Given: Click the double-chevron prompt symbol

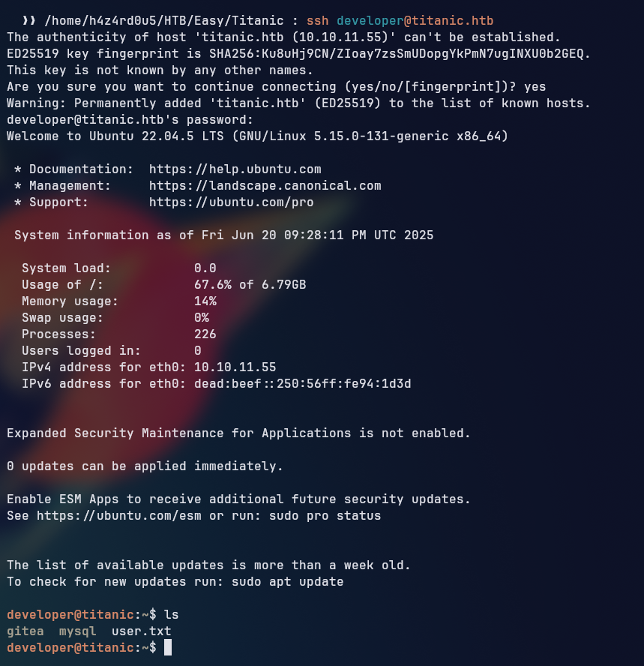Looking at the screenshot, I should pyautogui.click(x=29, y=19).
